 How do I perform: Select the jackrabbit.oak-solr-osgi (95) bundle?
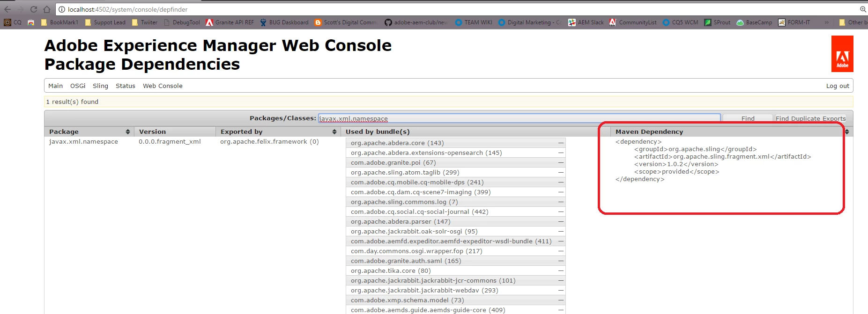tap(455, 231)
